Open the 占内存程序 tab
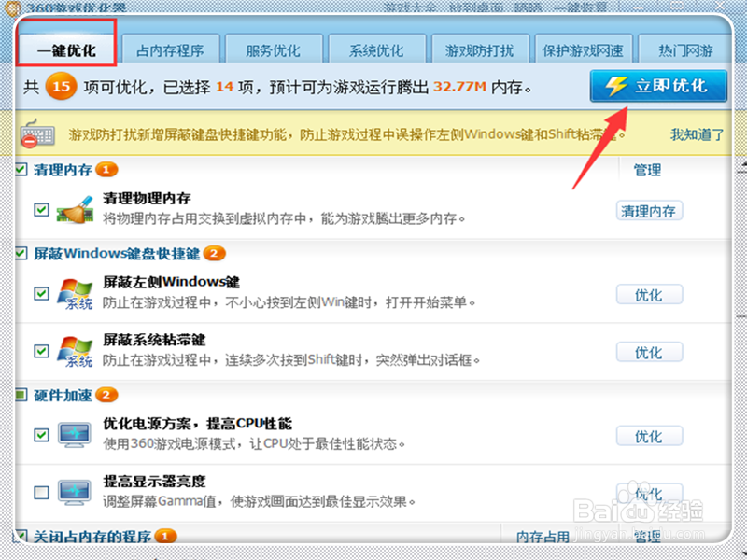Viewport: 747px width, 560px height. 170,49
